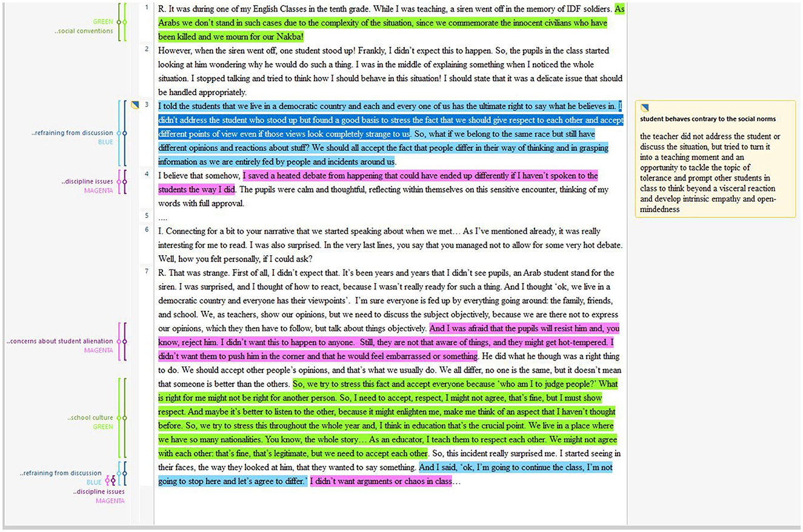Select paragraph number 6
This screenshot has width=803, height=532.
[146, 230]
